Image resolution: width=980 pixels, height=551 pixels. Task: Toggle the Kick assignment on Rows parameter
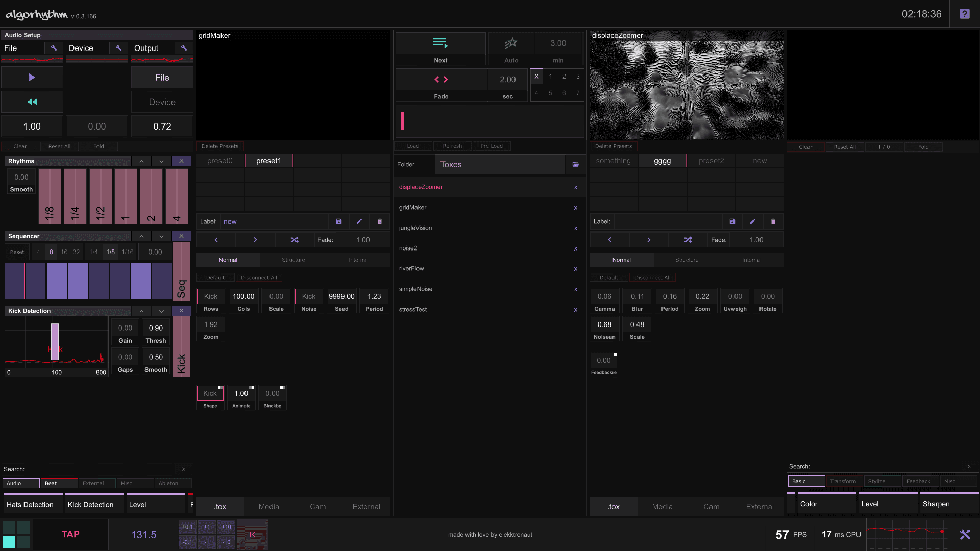[211, 296]
